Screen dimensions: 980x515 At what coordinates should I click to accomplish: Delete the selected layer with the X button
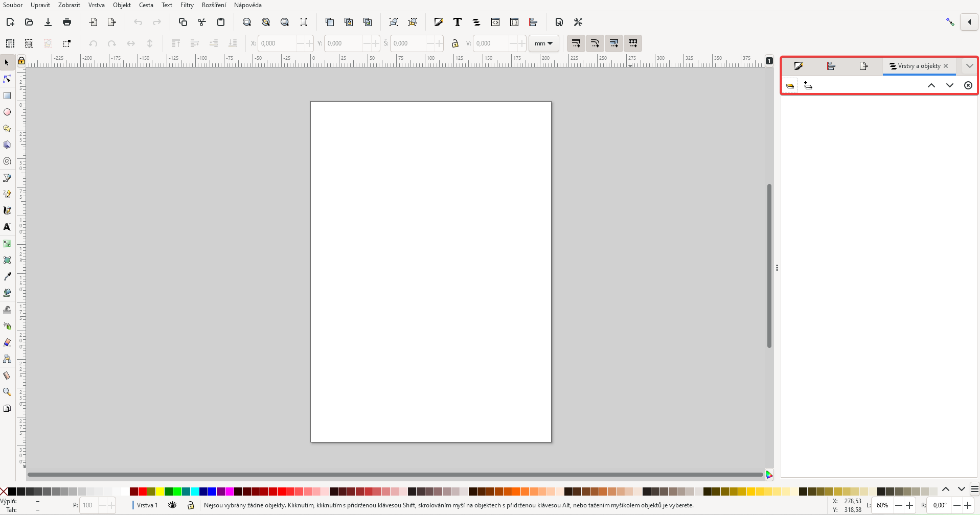[x=968, y=85]
